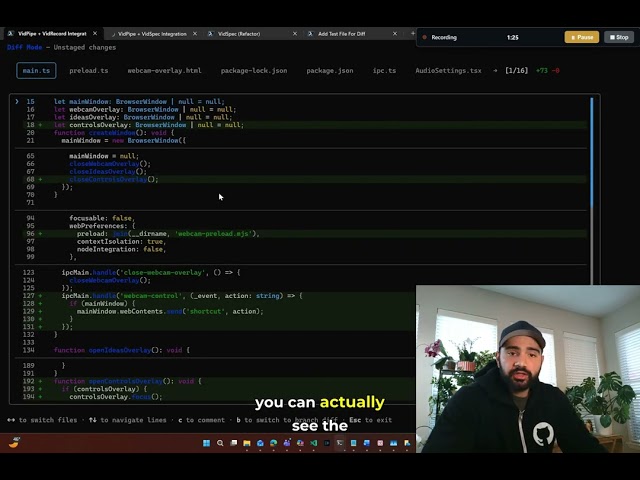Open a new terminal tab with plus
The height and width of the screenshot is (480, 640).
[x=413, y=33]
